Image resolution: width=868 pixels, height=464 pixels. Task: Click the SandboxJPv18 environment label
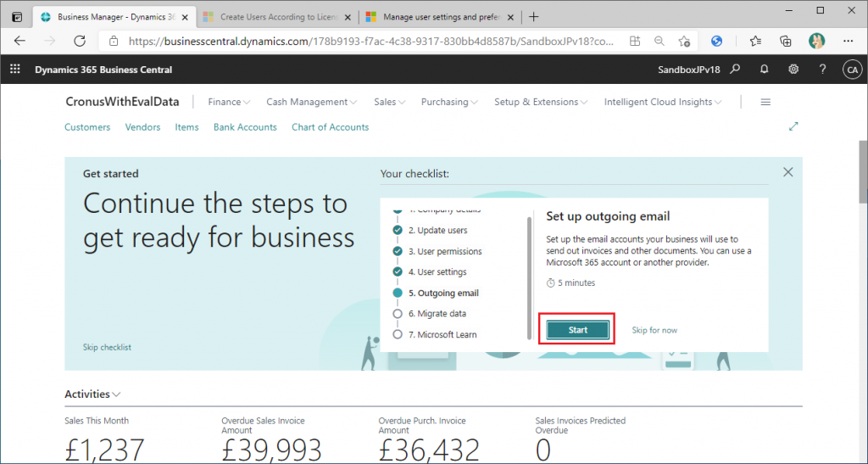click(688, 70)
